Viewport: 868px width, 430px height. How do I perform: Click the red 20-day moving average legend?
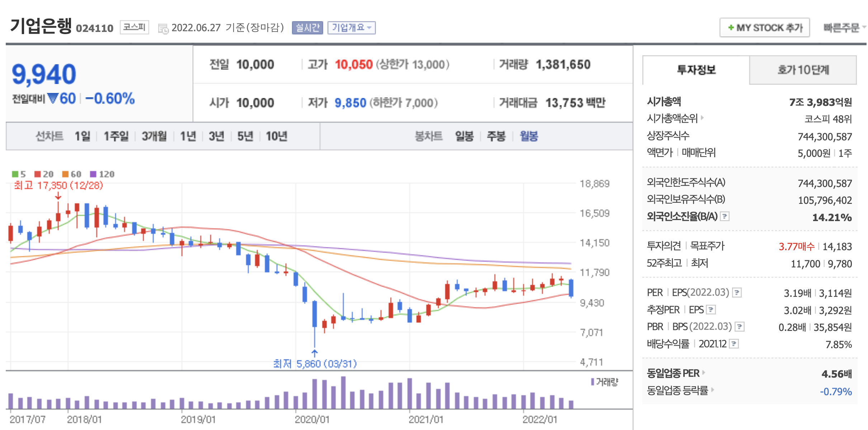point(44,174)
